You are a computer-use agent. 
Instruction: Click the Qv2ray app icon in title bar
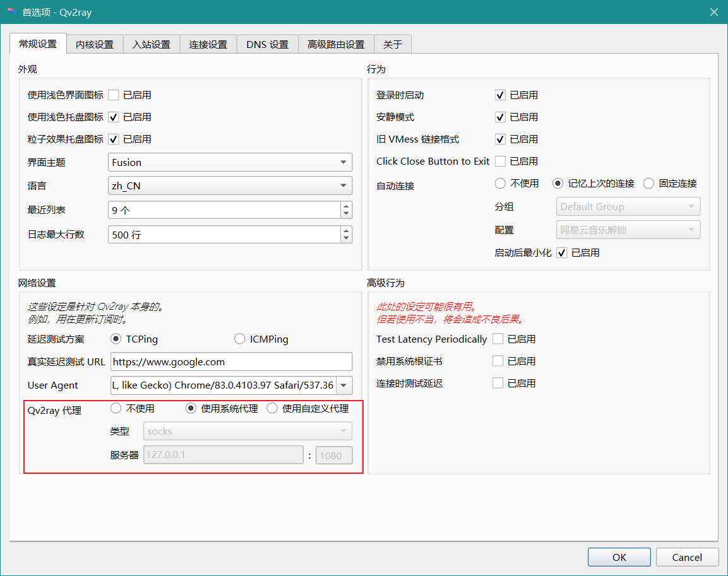click(x=11, y=11)
